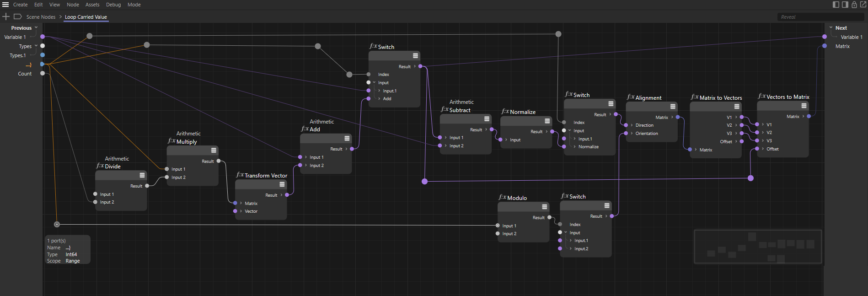
Task: Click Input 2 port on Modulo node
Action: pos(498,233)
